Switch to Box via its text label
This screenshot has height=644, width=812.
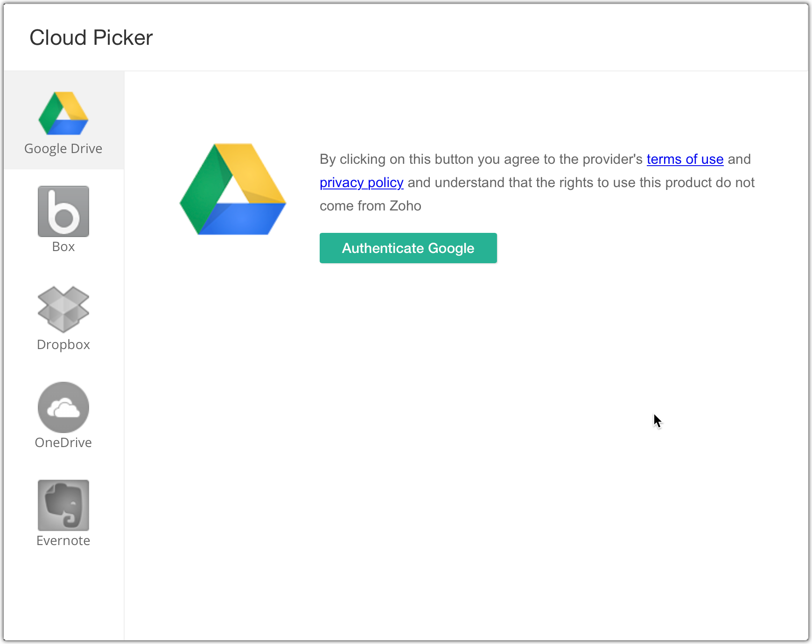63,246
